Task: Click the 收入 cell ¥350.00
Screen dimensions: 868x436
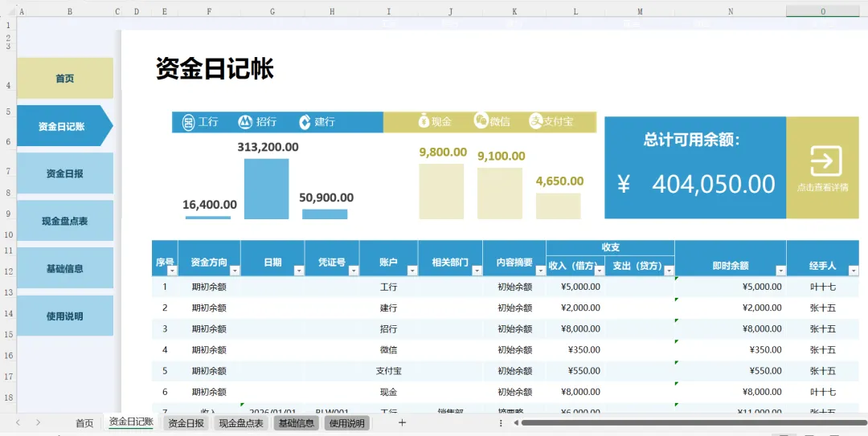Action: point(575,350)
